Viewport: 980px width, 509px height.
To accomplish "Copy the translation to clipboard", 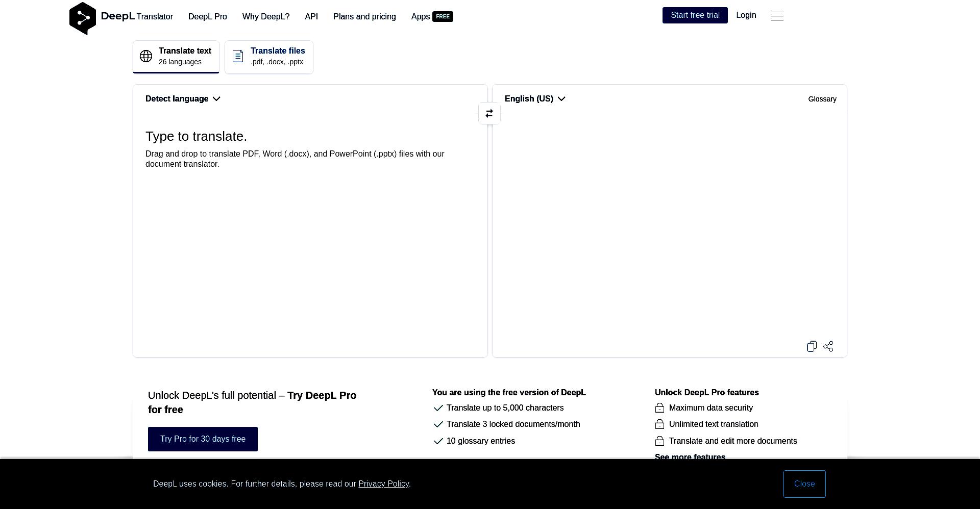I will (x=812, y=346).
